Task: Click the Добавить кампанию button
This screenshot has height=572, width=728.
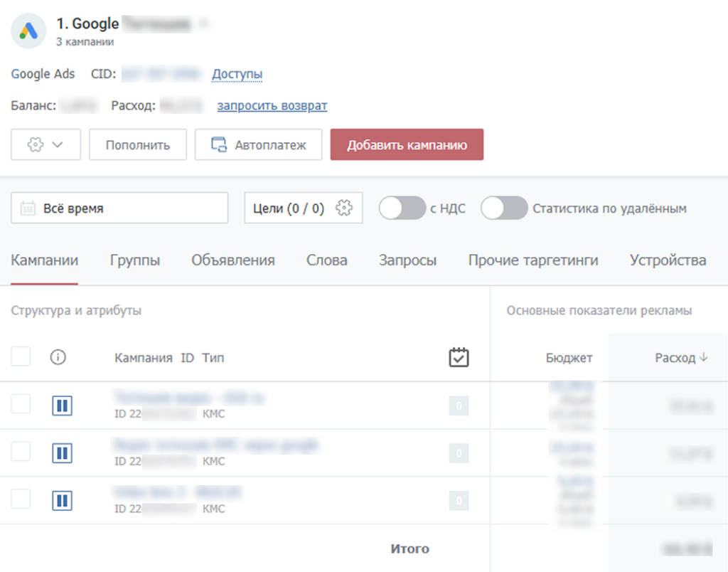Action: coord(407,145)
